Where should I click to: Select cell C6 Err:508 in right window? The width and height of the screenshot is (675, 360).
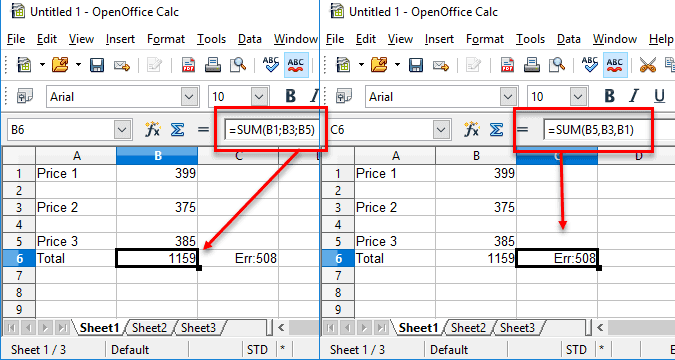[557, 258]
